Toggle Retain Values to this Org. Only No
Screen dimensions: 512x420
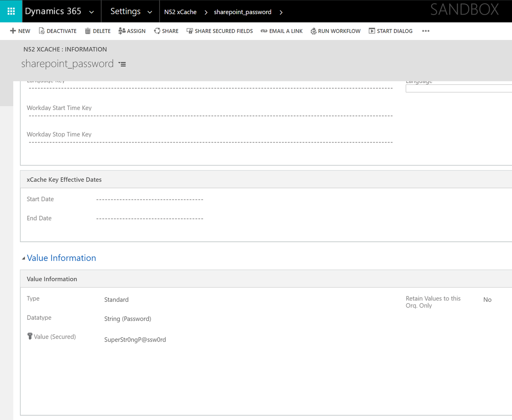(x=487, y=300)
